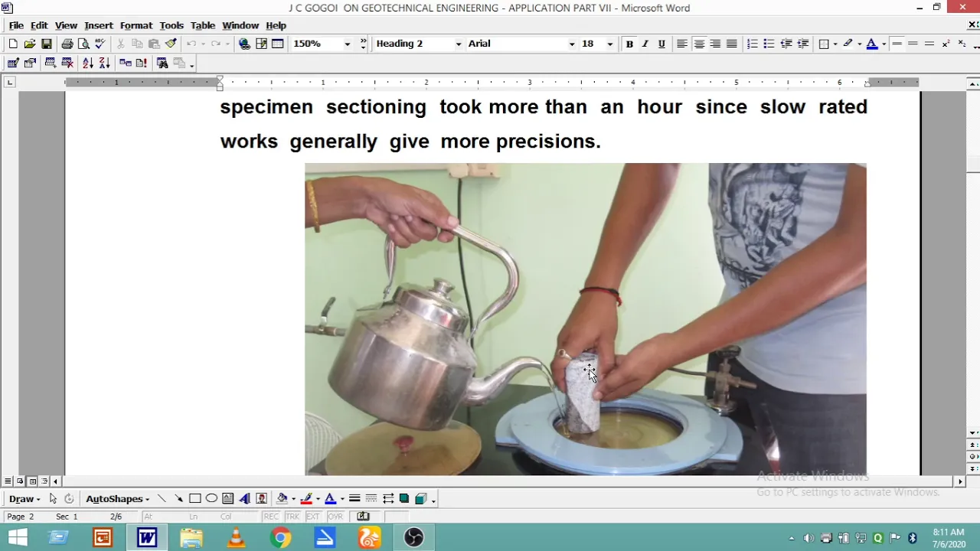Launch Google Chrome from taskbar
The image size is (980, 551).
pyautogui.click(x=280, y=538)
